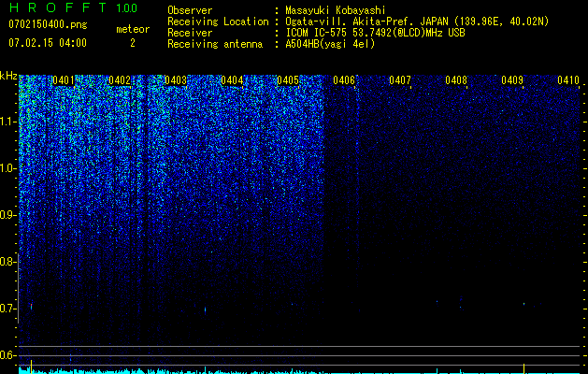Click the 0407 time marker
The width and height of the screenshot is (588, 374).
[400, 80]
